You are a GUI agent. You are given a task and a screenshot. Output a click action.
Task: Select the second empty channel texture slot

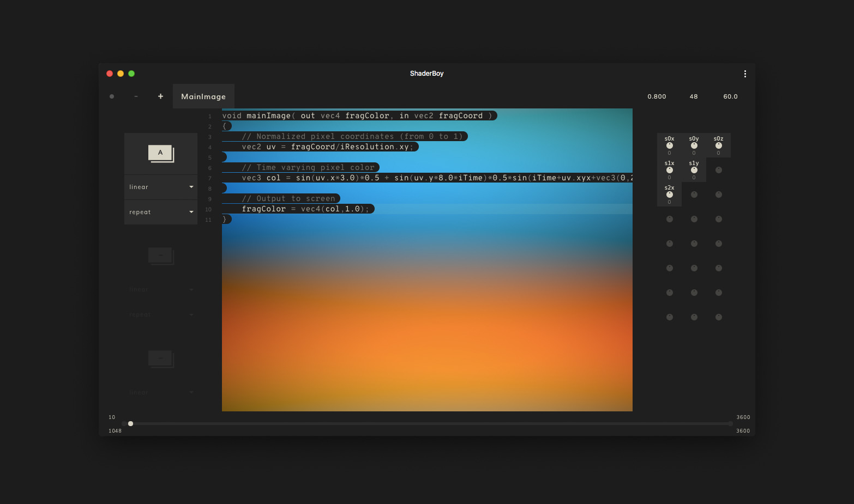click(161, 256)
